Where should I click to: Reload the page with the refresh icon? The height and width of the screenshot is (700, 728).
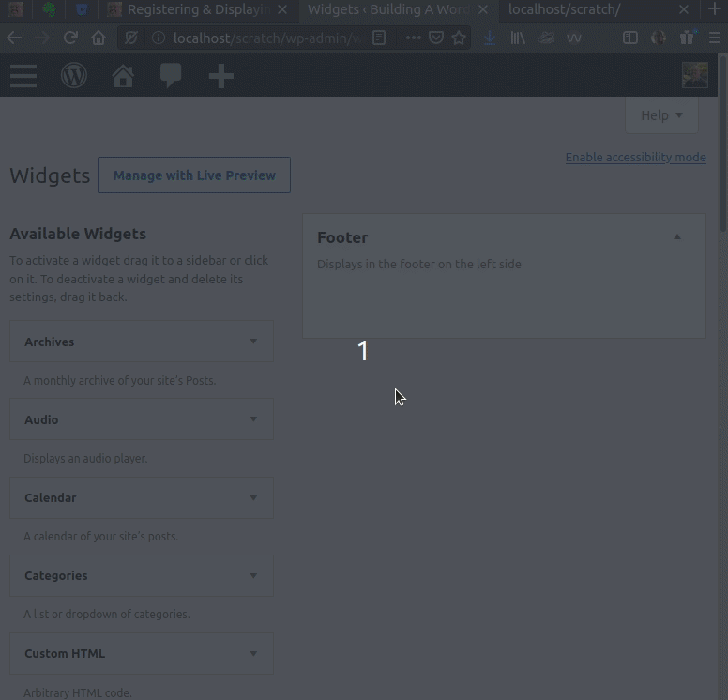(x=70, y=38)
